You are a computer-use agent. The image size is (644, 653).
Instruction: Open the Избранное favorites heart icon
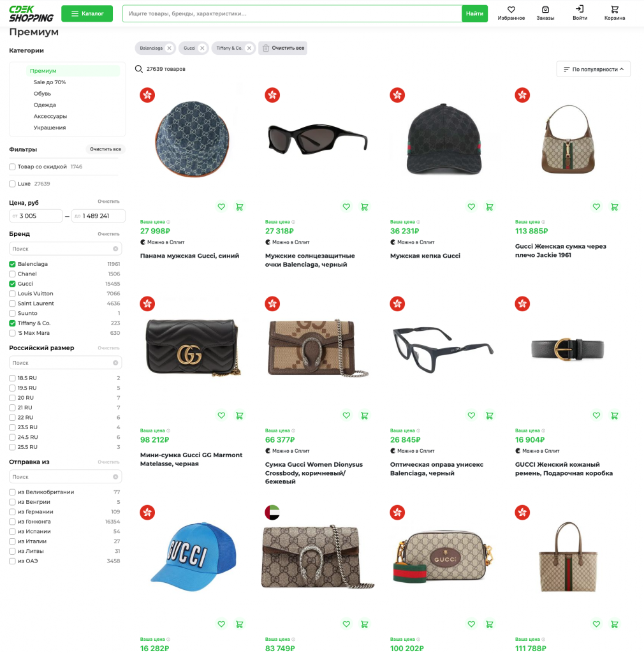click(511, 10)
